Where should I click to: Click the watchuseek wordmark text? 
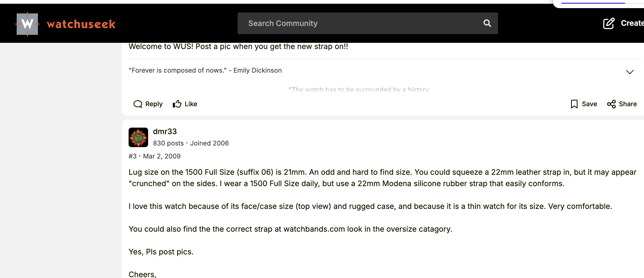(x=81, y=24)
